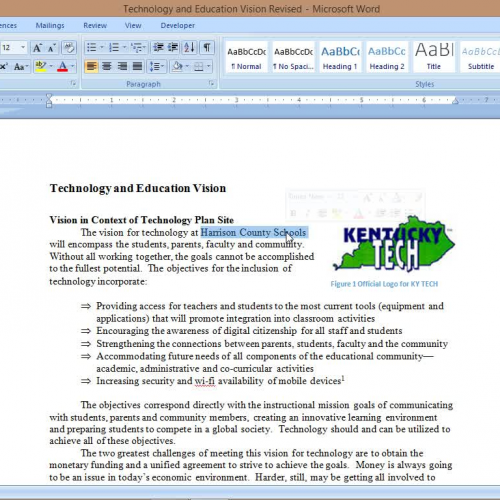Apply numbered list formatting
Screen dimensions: 500x500
tap(114, 48)
